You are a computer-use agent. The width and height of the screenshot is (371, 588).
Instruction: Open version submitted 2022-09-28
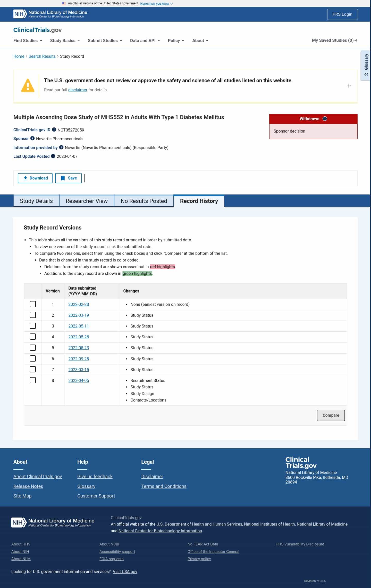(79, 359)
